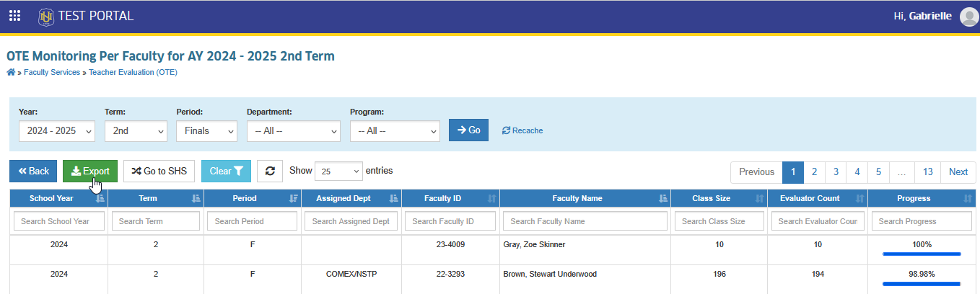Focus the Search Class Size field

719,221
